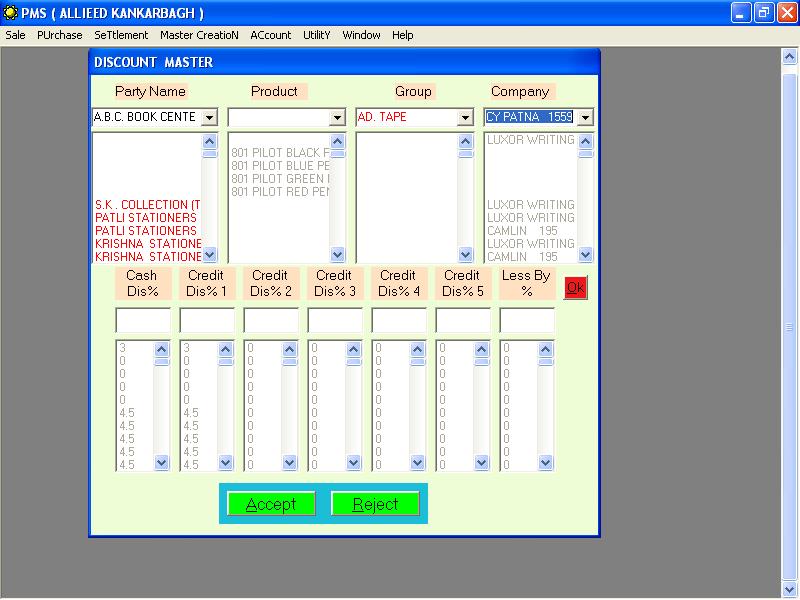Focus the Credit Dis% 3 input field
Image resolution: width=800 pixels, height=600 pixels.
click(x=335, y=320)
